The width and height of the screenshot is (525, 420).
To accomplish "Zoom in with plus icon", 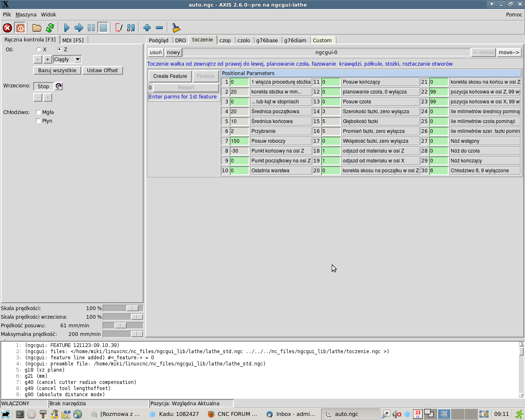I will [x=147, y=28].
